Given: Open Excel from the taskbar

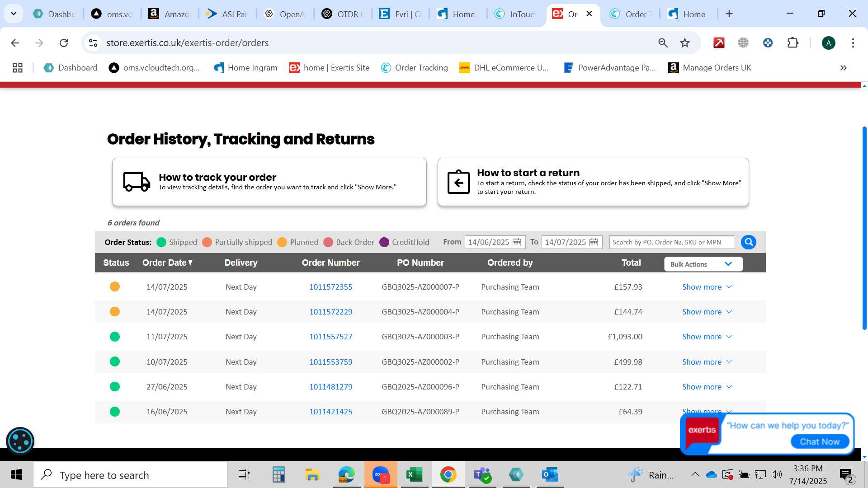Looking at the screenshot, I should pos(414,475).
